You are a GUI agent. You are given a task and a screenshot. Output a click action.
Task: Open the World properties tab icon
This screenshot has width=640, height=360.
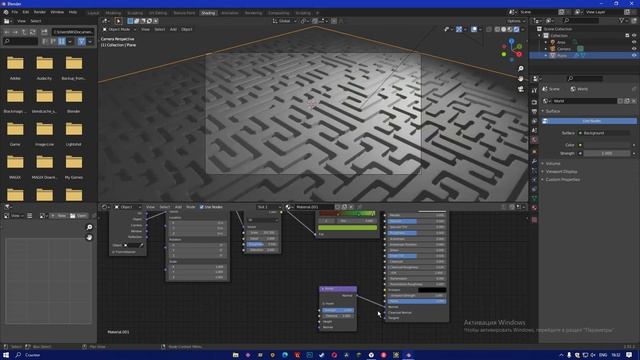pyautogui.click(x=534, y=140)
